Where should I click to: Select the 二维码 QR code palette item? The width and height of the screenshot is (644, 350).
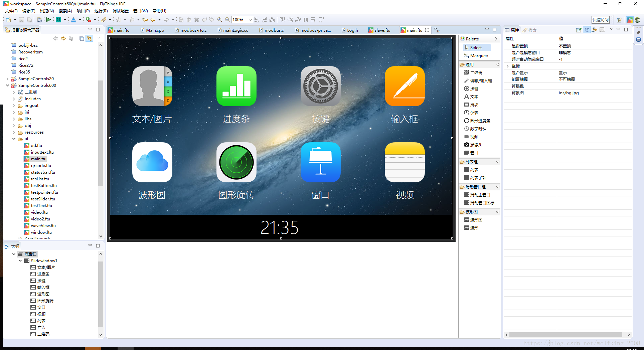pos(473,72)
